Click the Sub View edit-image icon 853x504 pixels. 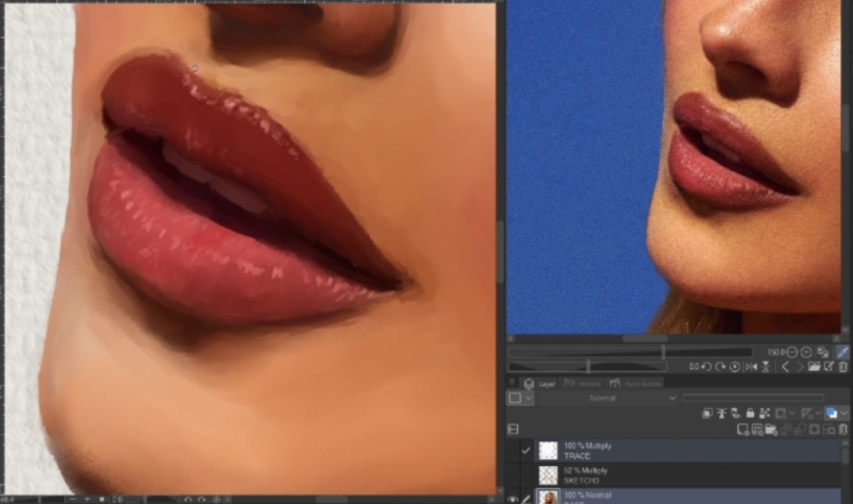[x=829, y=367]
